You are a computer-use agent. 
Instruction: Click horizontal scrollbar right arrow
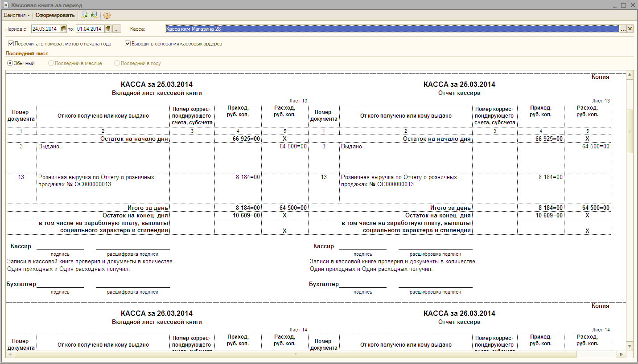(x=622, y=354)
